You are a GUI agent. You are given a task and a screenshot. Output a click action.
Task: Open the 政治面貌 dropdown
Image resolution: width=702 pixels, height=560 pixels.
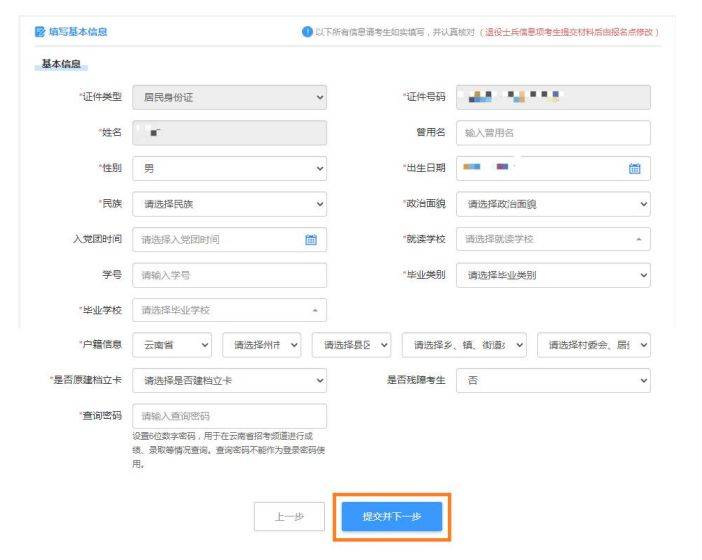click(x=553, y=204)
